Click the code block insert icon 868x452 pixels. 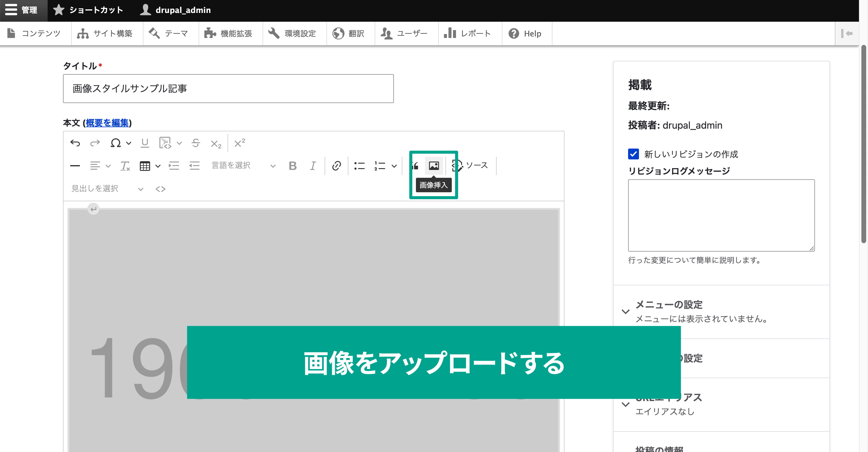coord(165,143)
